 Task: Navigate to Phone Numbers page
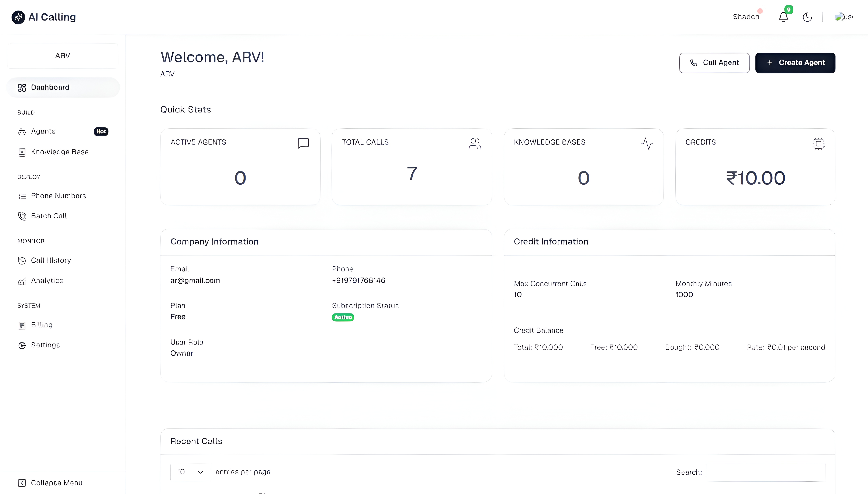click(x=58, y=196)
